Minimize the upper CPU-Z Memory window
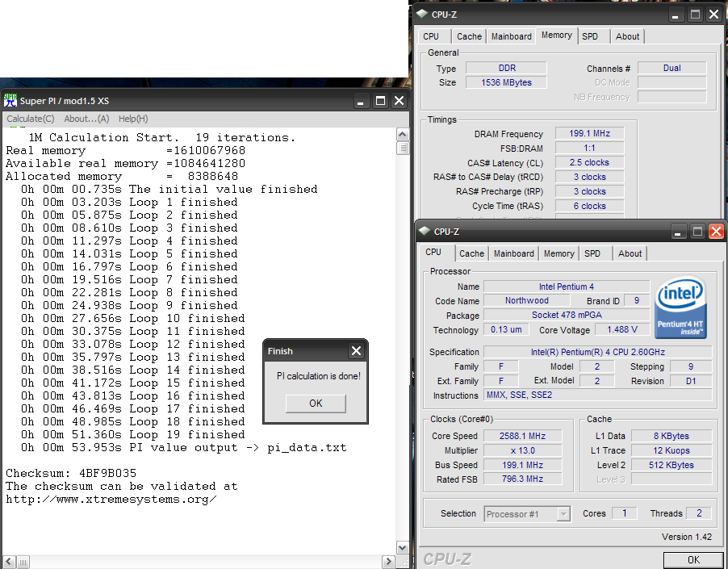The width and height of the screenshot is (728, 569). point(675,15)
